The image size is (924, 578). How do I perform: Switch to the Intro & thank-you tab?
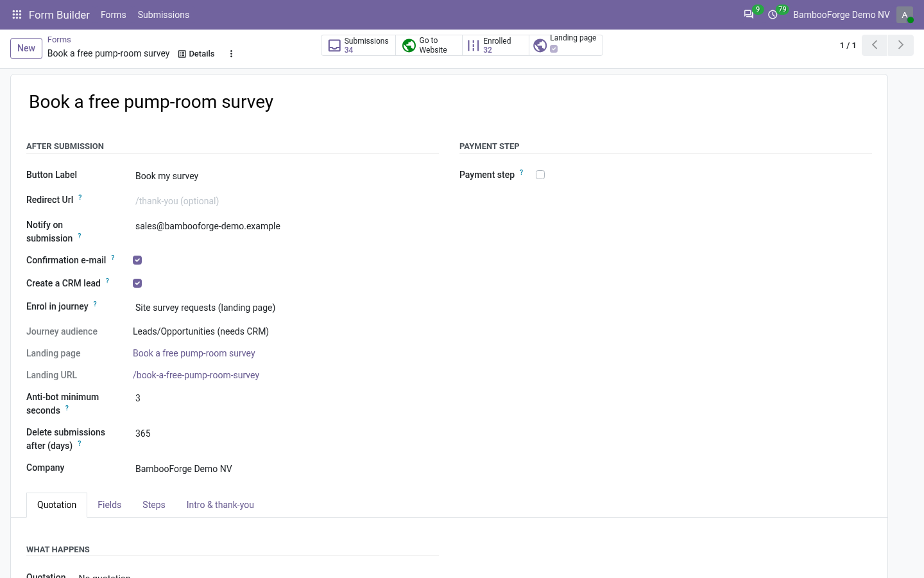click(x=220, y=505)
